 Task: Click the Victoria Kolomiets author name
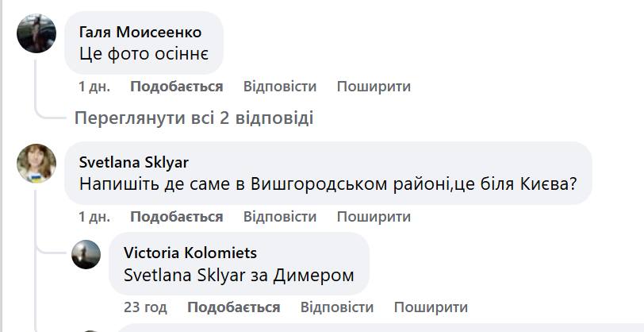190,253
